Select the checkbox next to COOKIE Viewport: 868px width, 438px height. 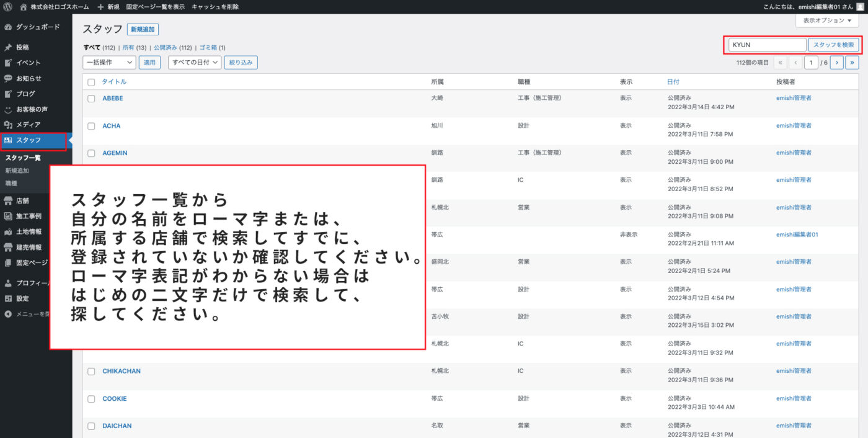click(91, 399)
